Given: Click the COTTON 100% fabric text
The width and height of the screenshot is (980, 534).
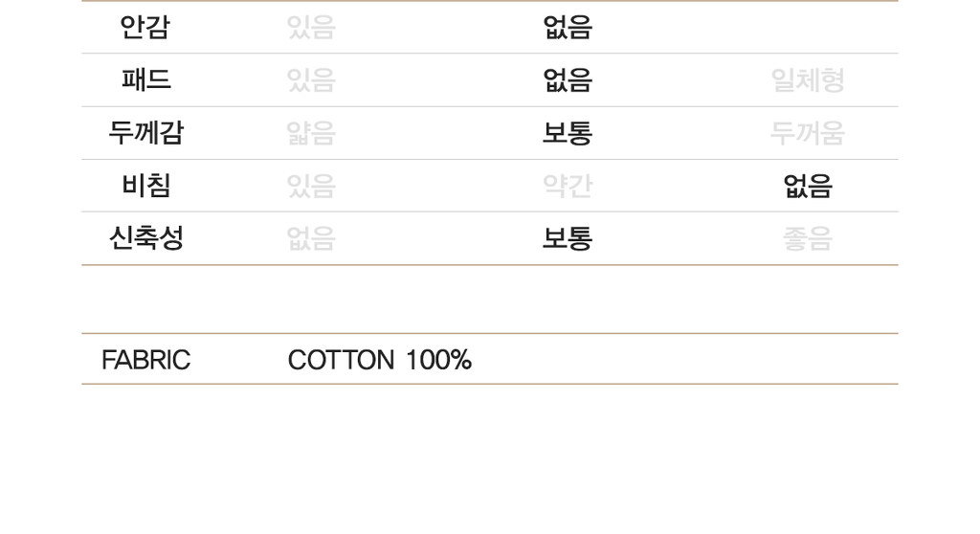Looking at the screenshot, I should point(379,360).
